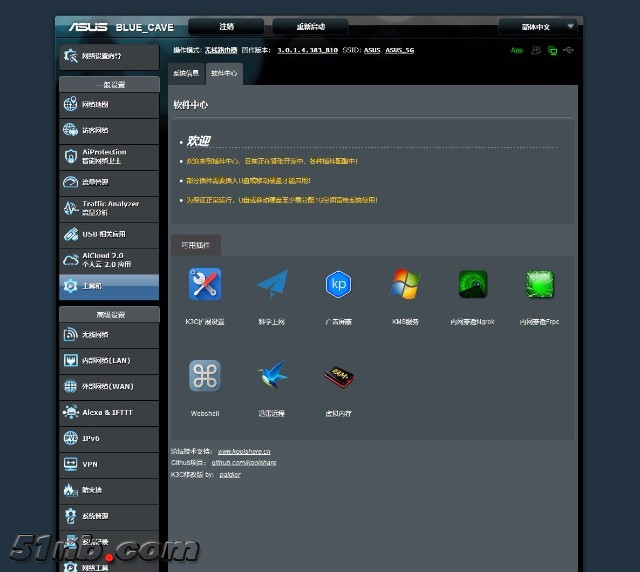Open the www.koolshare.cn support link

click(x=244, y=452)
